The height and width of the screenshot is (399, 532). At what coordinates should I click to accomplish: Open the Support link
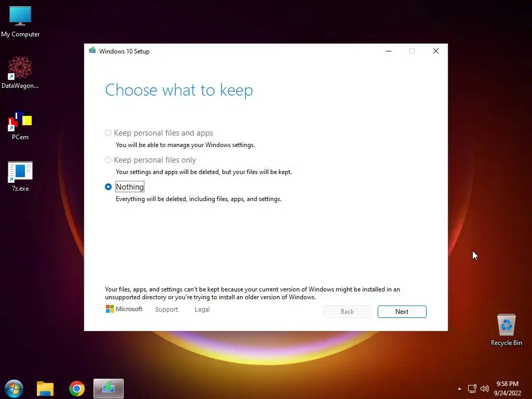click(167, 310)
